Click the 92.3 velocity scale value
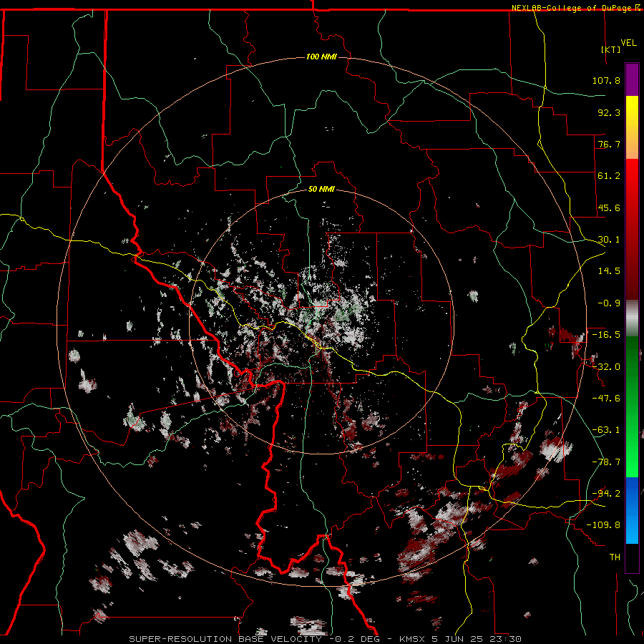This screenshot has width=644, height=644. tap(609, 112)
